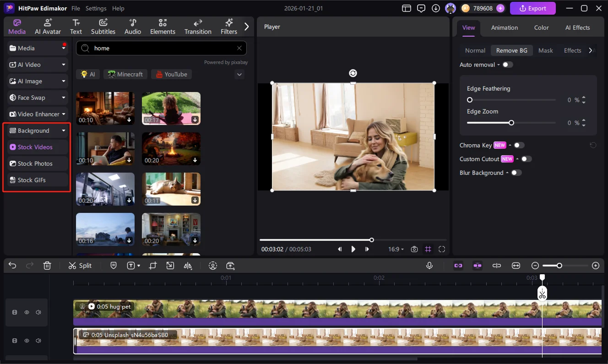
Task: Open Video Enhancer in the left sidebar
Action: pyautogui.click(x=36, y=114)
